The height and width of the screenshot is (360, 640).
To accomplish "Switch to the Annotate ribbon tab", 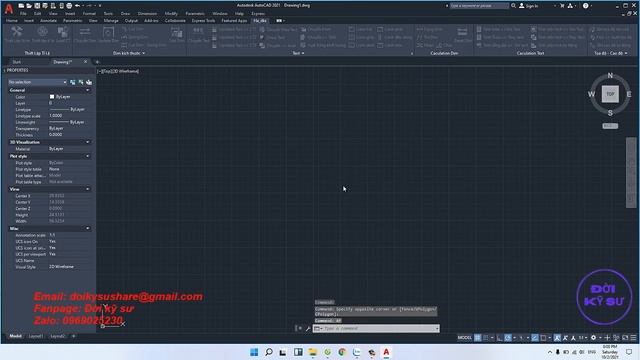I will (x=48, y=20).
